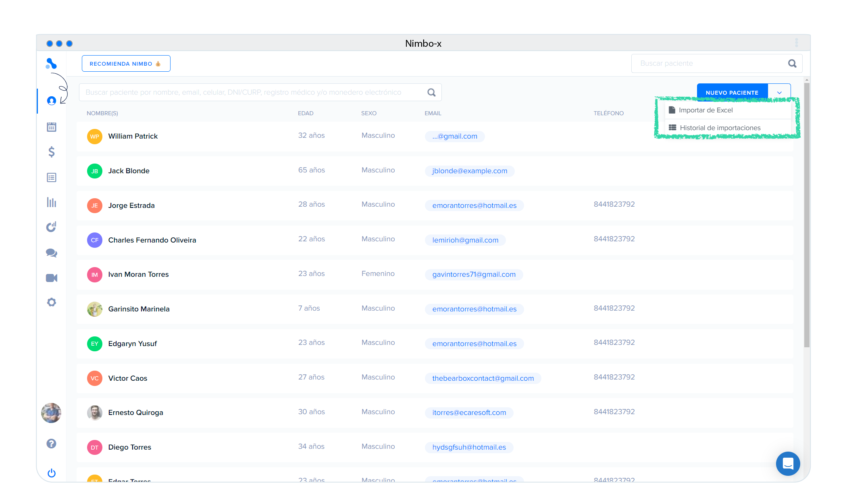This screenshot has width=847, height=504.
Task: Open the video camera sidebar icon
Action: [x=51, y=278]
